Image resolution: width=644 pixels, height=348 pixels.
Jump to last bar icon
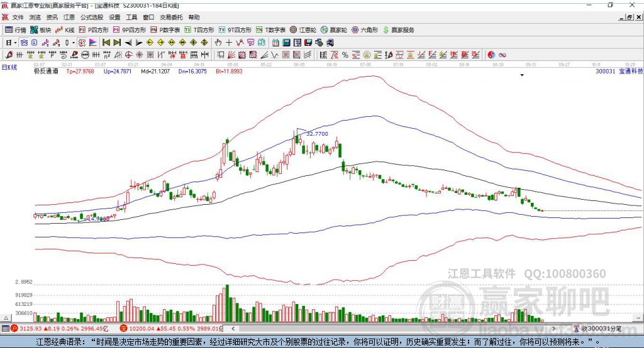point(117,43)
